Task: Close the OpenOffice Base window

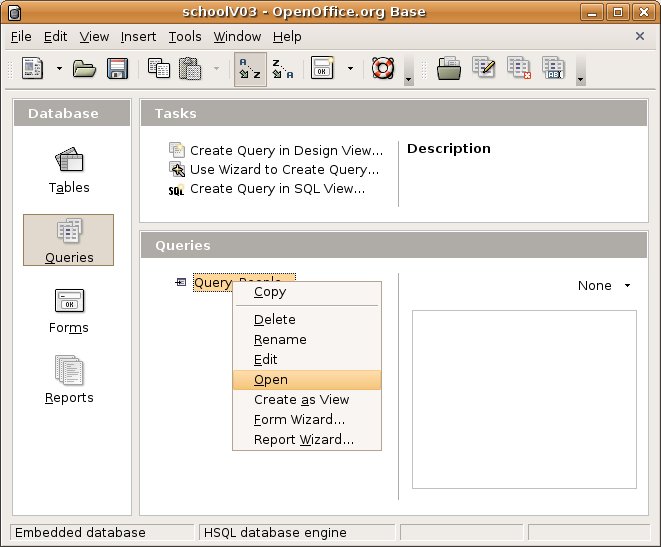Action: pyautogui.click(x=644, y=12)
